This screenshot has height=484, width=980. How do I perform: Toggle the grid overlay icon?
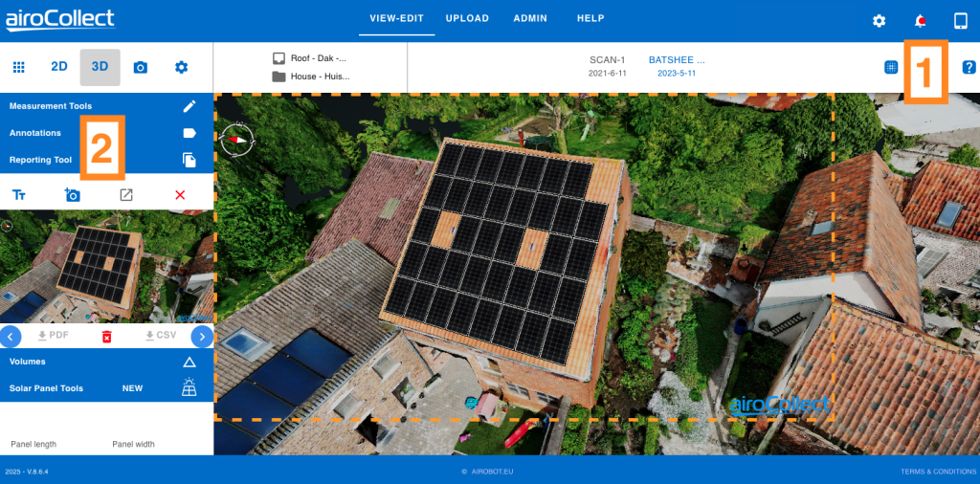click(891, 67)
